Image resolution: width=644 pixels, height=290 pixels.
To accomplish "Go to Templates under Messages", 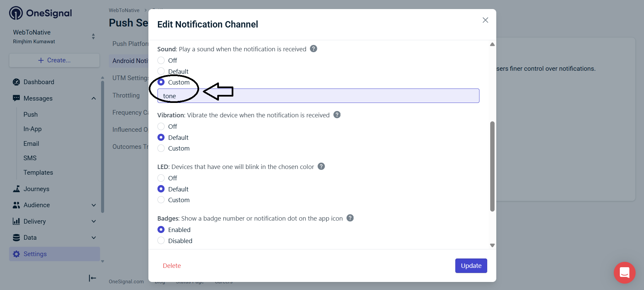I will click(x=38, y=172).
